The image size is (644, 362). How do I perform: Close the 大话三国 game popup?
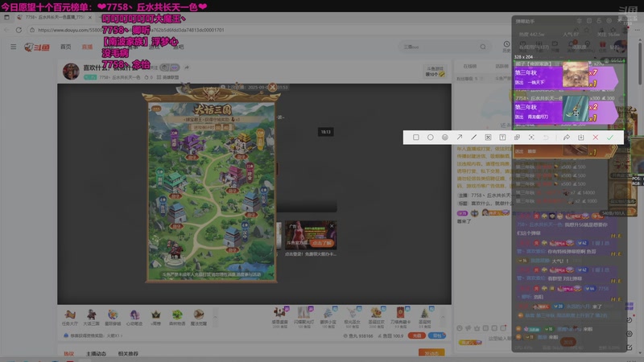[272, 87]
